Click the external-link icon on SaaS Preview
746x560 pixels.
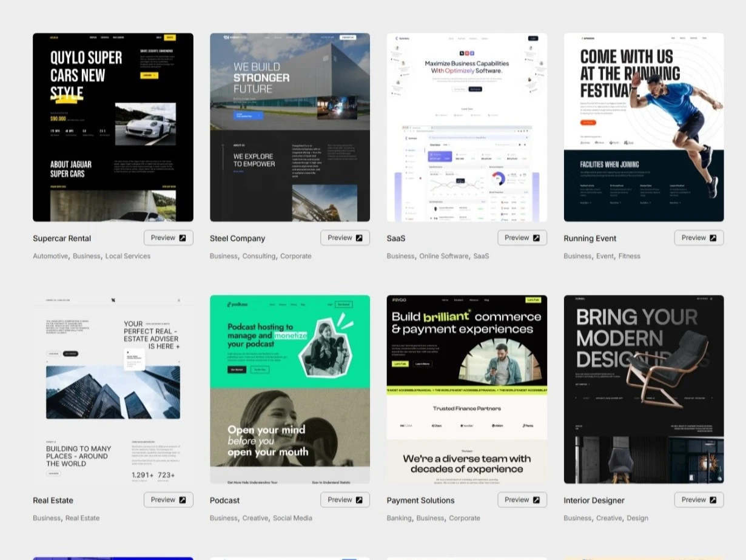tap(536, 238)
